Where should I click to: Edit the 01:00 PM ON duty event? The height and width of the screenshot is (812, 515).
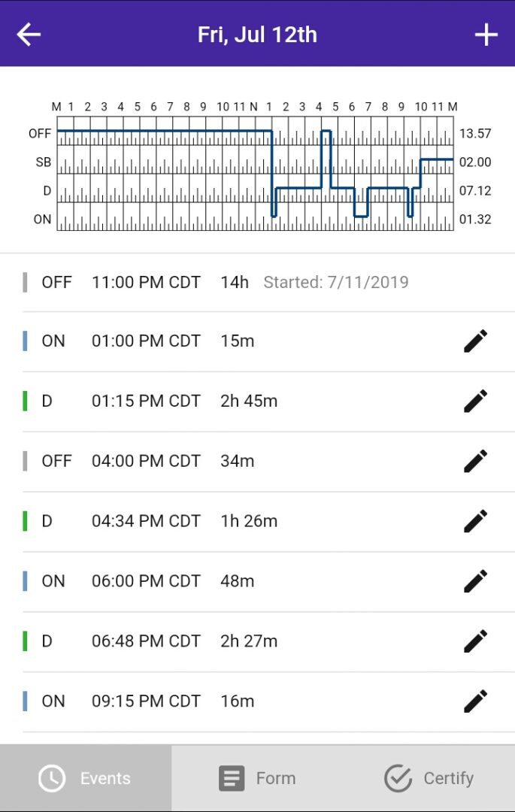pos(476,341)
